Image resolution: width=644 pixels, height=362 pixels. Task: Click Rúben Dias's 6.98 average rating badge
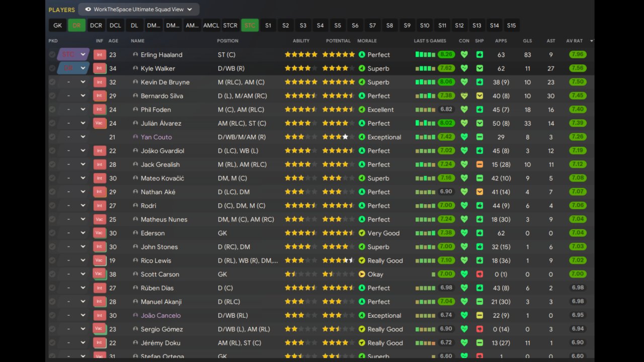click(x=578, y=288)
